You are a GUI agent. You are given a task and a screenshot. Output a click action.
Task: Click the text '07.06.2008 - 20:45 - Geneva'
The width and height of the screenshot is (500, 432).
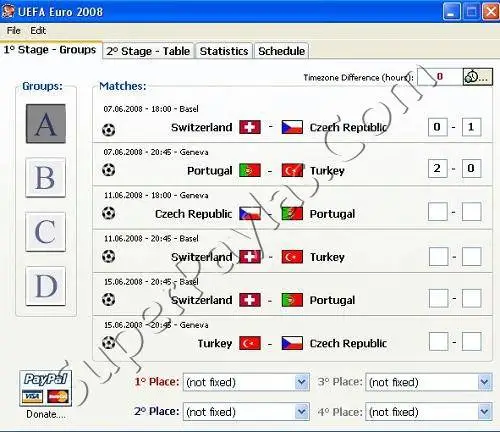156,152
